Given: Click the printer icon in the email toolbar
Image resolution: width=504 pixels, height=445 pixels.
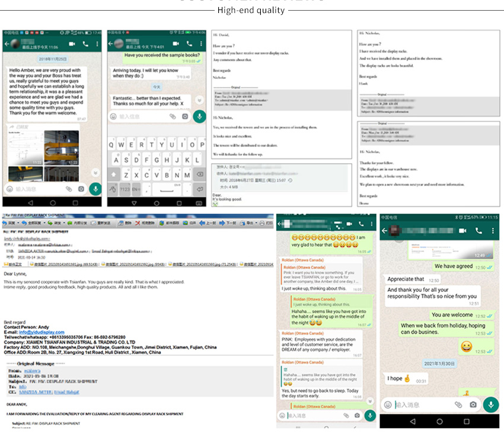Looking at the screenshot, I should pos(262,223).
